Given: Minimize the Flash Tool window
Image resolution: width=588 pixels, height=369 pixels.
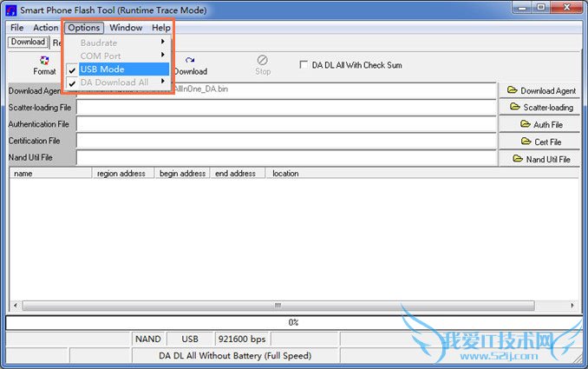Looking at the screenshot, I should pyautogui.click(x=523, y=7).
